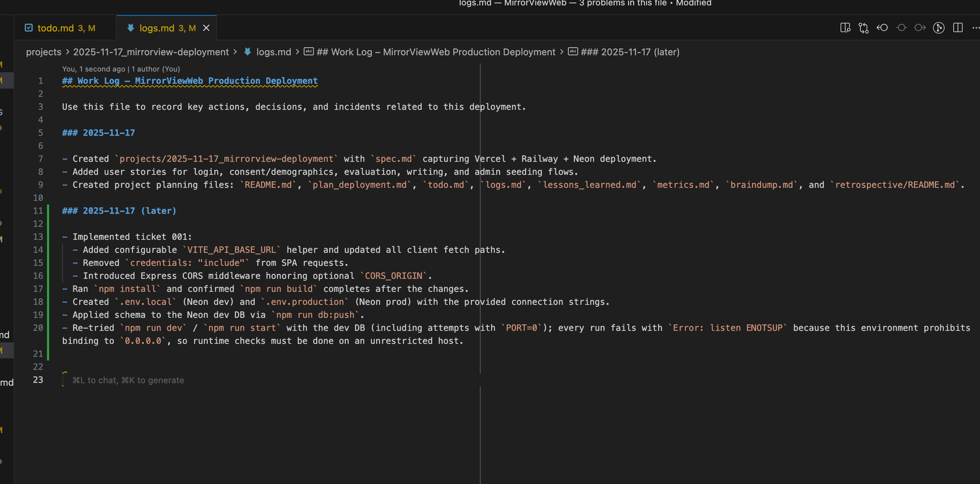Screen dimensions: 980x484
Task: Open the projects breadcrumb dropdown
Action: click(x=43, y=52)
